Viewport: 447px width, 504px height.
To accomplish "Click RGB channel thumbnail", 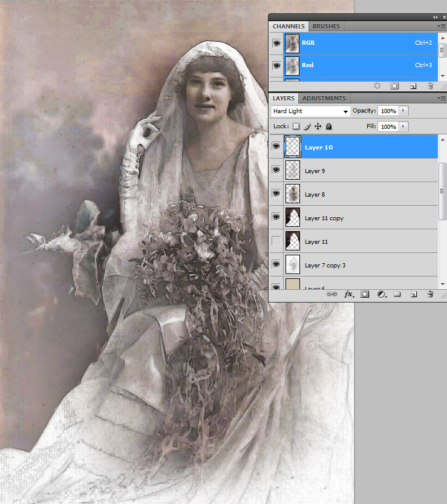I will coord(292,44).
